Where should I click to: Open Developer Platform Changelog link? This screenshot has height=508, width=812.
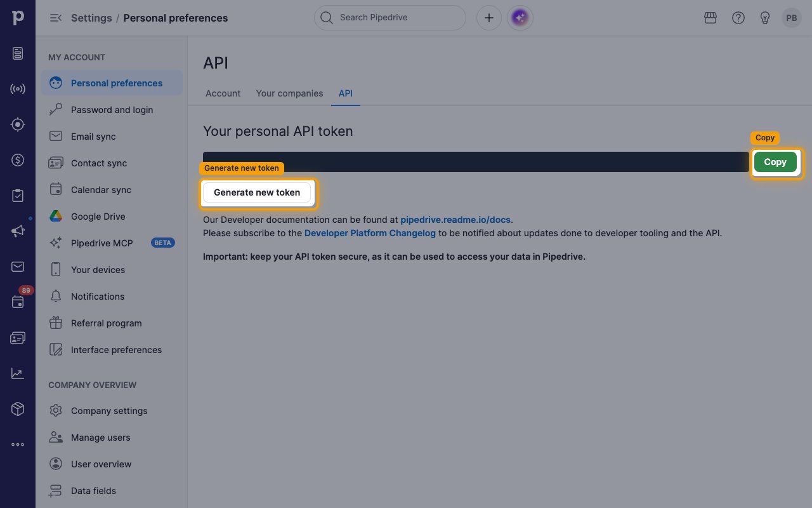(x=370, y=233)
